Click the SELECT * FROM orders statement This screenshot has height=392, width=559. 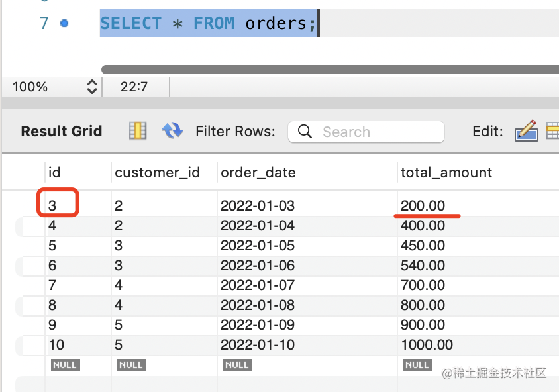[x=208, y=23]
